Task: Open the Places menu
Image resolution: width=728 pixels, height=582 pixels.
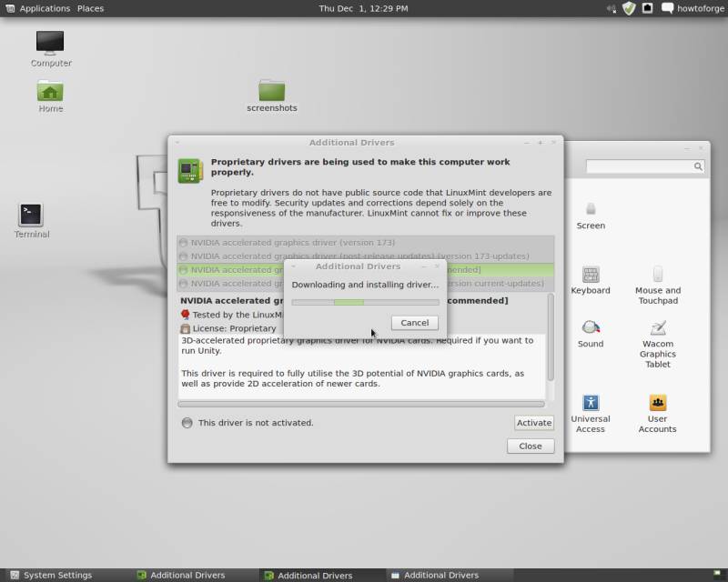Action: (90, 8)
